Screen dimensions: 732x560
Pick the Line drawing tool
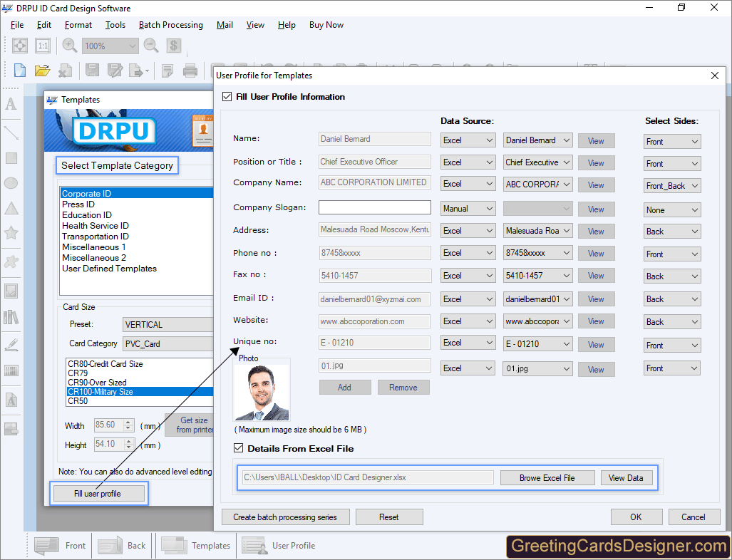tap(10, 132)
